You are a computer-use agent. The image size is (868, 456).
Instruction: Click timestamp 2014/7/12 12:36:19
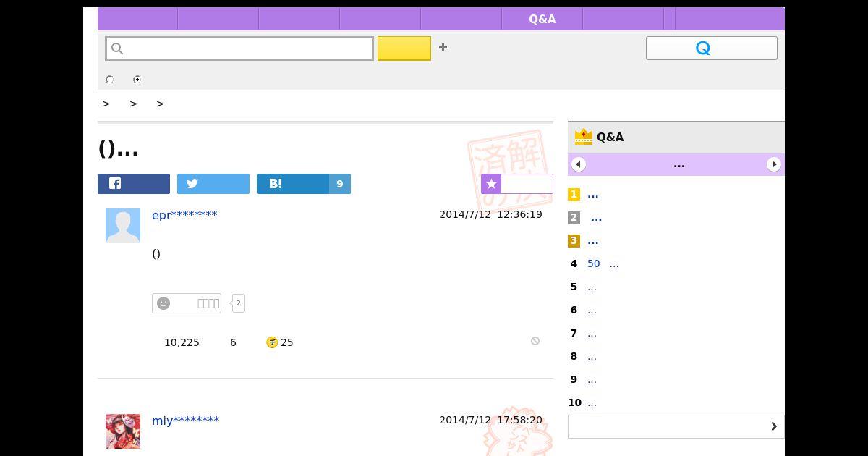[490, 214]
